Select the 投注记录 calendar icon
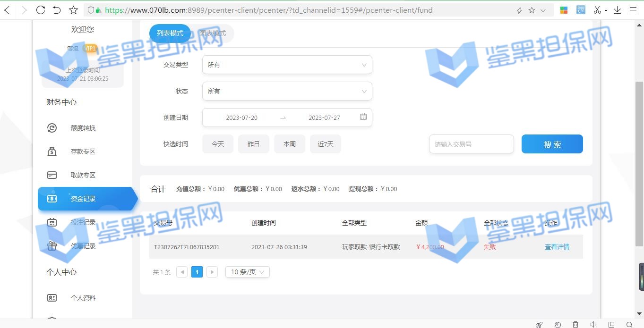Viewport: 644px width, 328px height. 52,222
